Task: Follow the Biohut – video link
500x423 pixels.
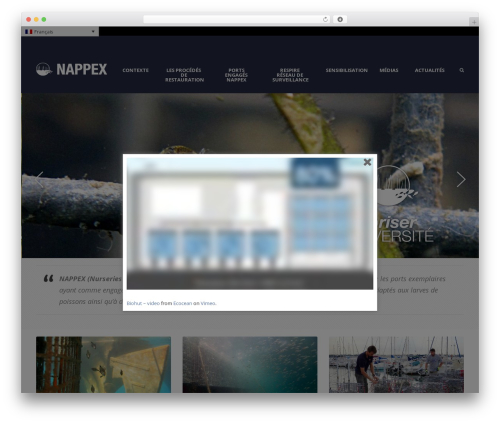Action: click(x=143, y=303)
